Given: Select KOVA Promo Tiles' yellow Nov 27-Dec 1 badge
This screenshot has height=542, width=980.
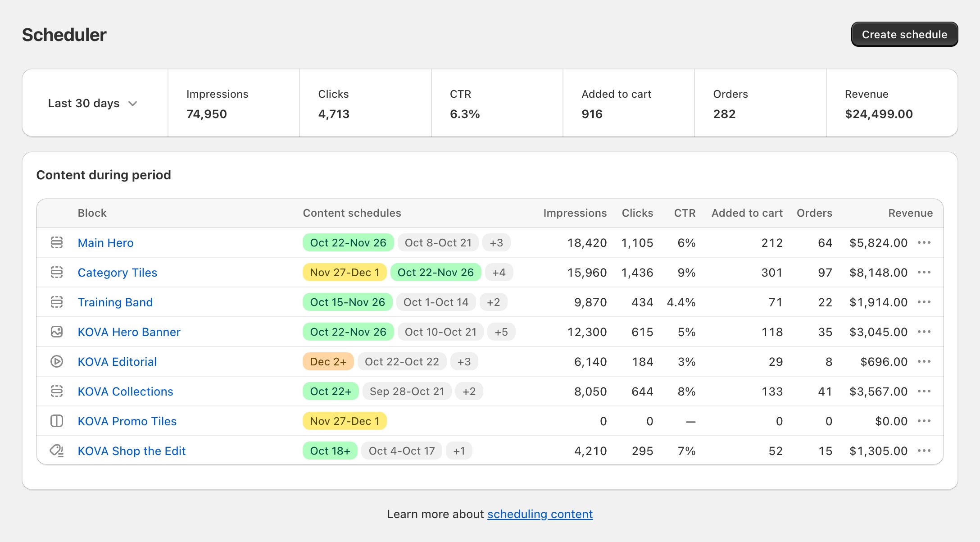Looking at the screenshot, I should [x=345, y=421].
